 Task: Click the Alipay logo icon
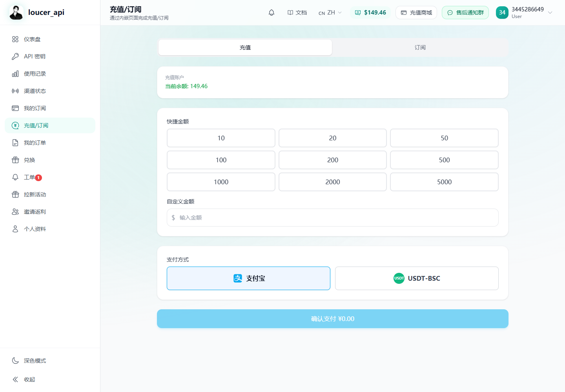coord(238,278)
